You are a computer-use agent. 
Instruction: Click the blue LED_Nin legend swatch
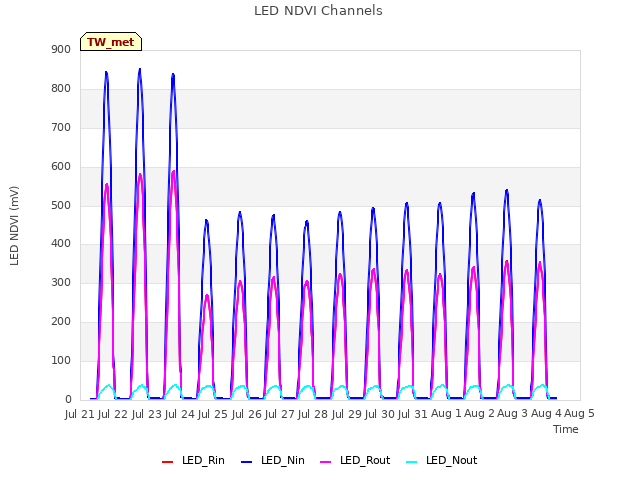(247, 462)
